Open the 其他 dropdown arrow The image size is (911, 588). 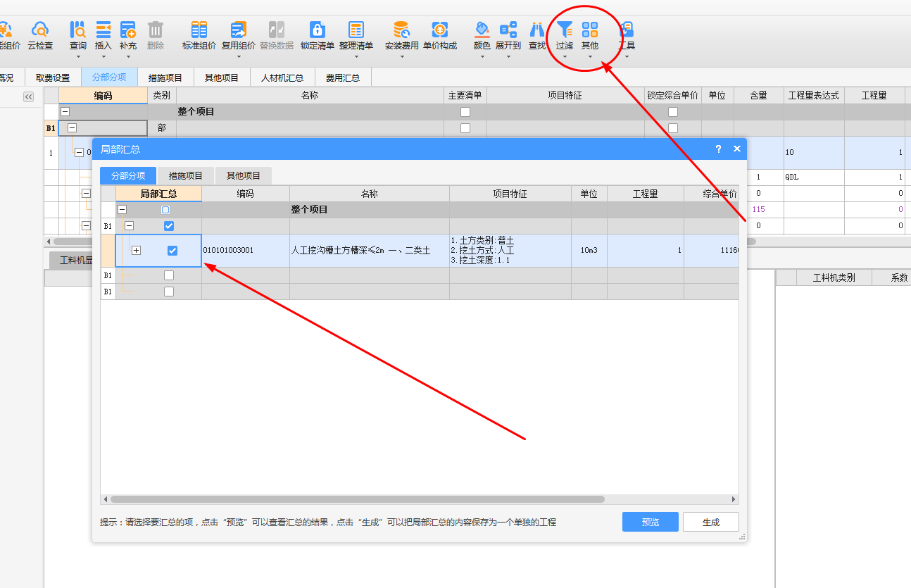coord(590,56)
